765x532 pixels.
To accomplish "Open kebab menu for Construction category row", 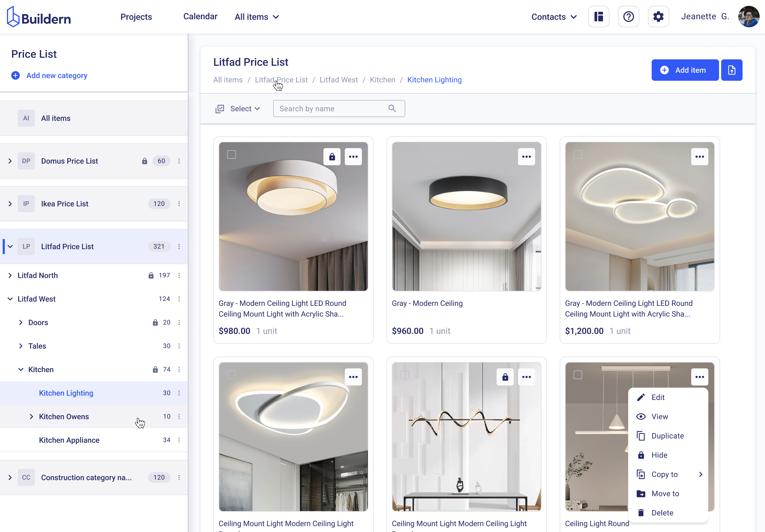I will click(179, 477).
